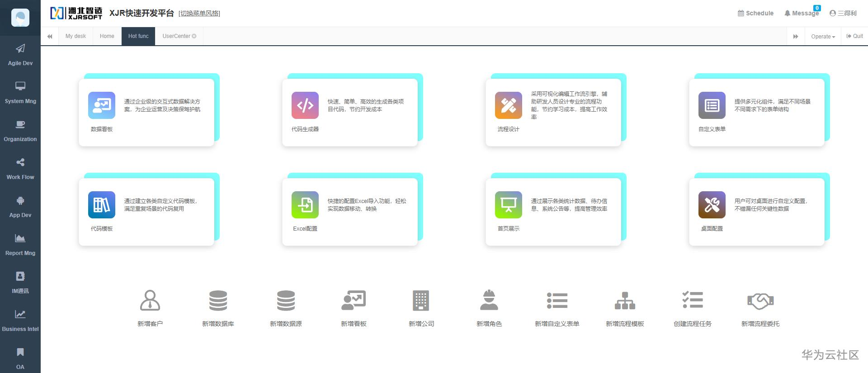Switch to the Home tab
This screenshot has height=373, width=868.
tap(107, 36)
